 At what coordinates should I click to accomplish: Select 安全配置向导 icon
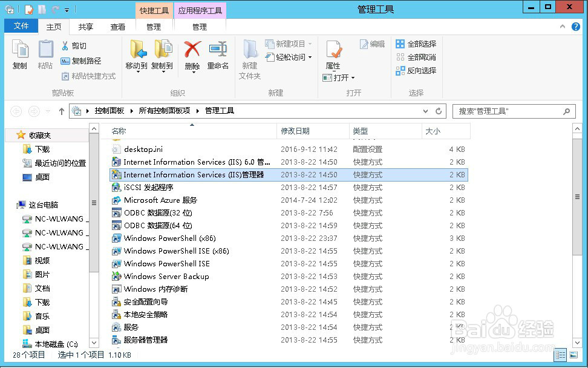(x=117, y=302)
